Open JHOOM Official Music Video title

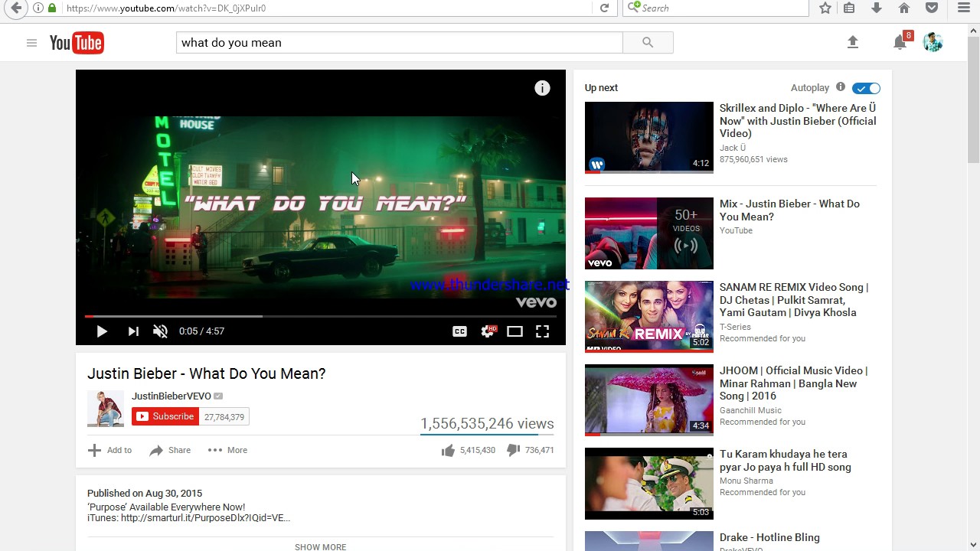click(x=793, y=383)
